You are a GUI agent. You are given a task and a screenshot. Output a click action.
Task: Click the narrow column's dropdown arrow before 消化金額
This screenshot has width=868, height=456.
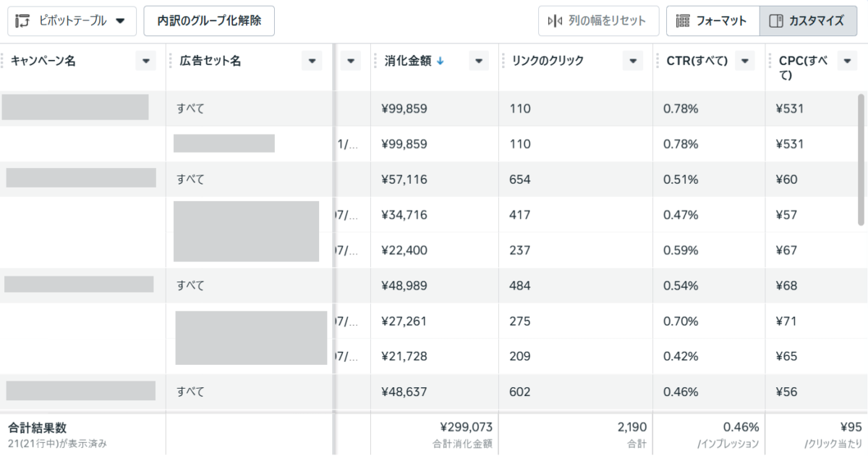[x=351, y=62]
